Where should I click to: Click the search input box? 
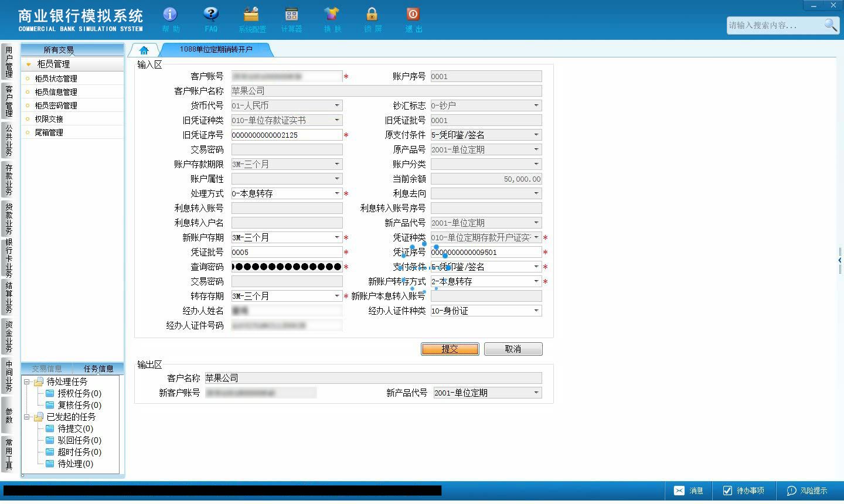coord(775,25)
